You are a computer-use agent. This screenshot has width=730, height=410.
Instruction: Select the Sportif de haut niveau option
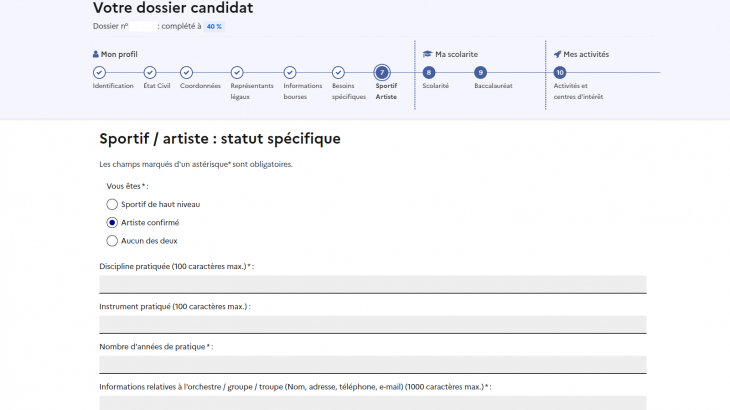coord(112,204)
